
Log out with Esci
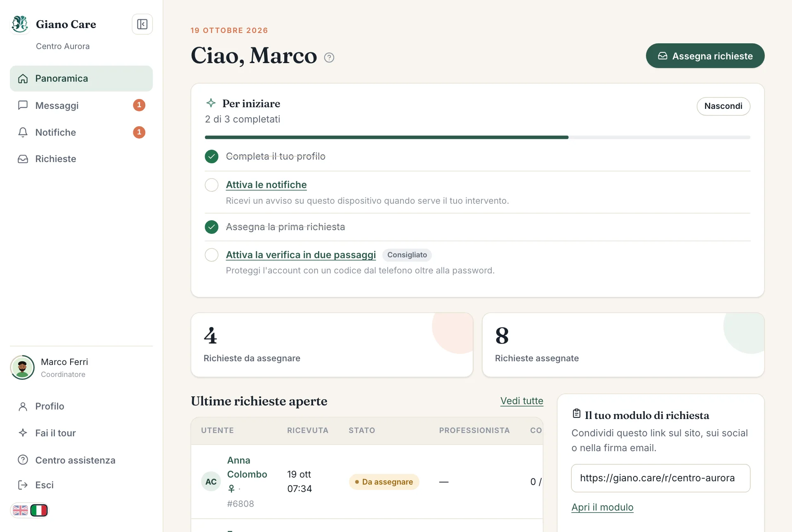(81, 485)
